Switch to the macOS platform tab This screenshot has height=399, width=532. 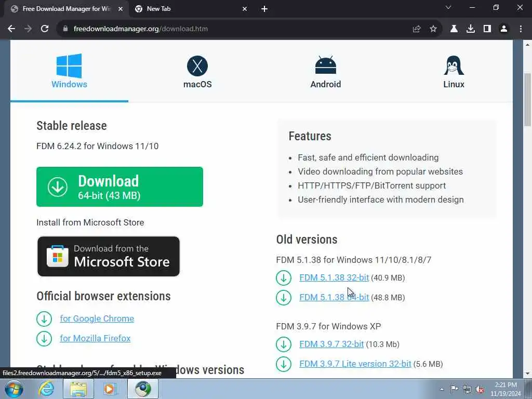click(197, 72)
